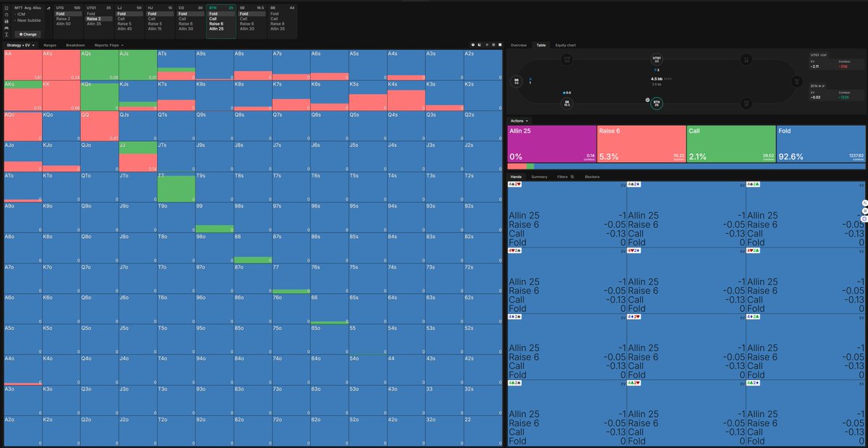Click the dealer button chip marker
The height and width of the screenshot is (448, 868).
(647, 100)
